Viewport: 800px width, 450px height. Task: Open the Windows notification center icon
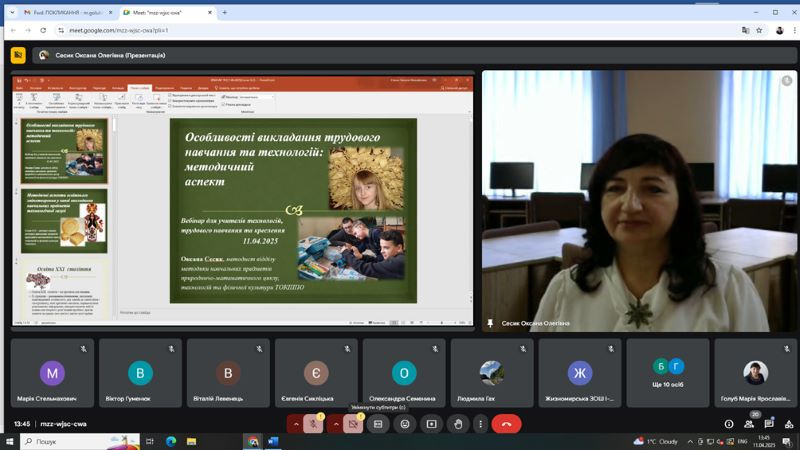[787, 441]
